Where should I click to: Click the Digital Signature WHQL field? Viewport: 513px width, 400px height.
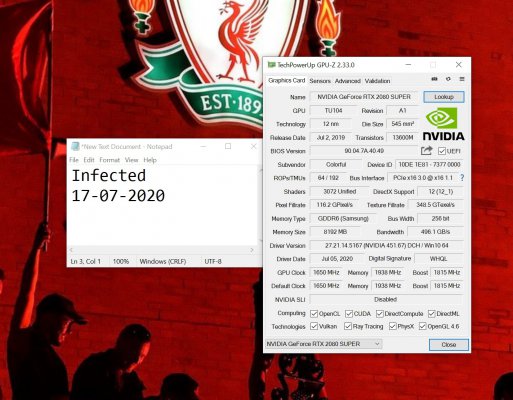coord(439,259)
